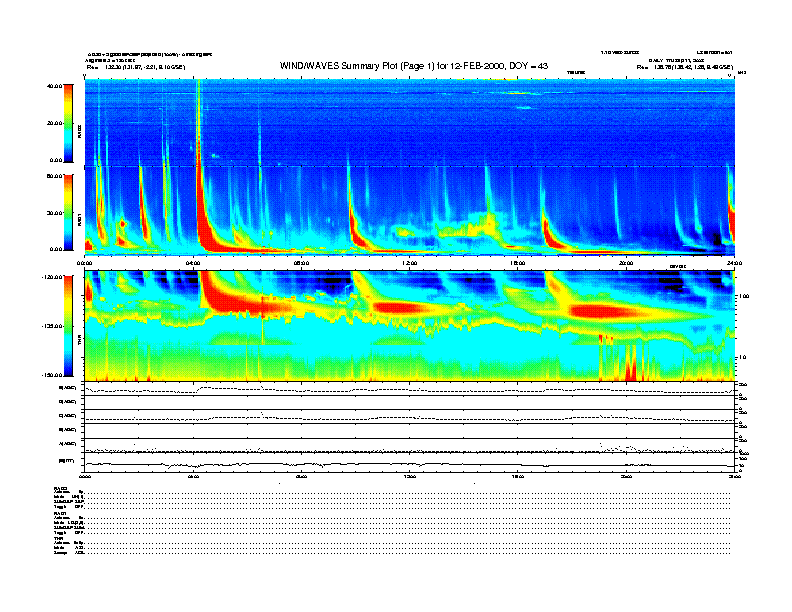The width and height of the screenshot is (792, 612).
Task: Click the RAD1 status block heading at bottom
Action: tap(61, 514)
